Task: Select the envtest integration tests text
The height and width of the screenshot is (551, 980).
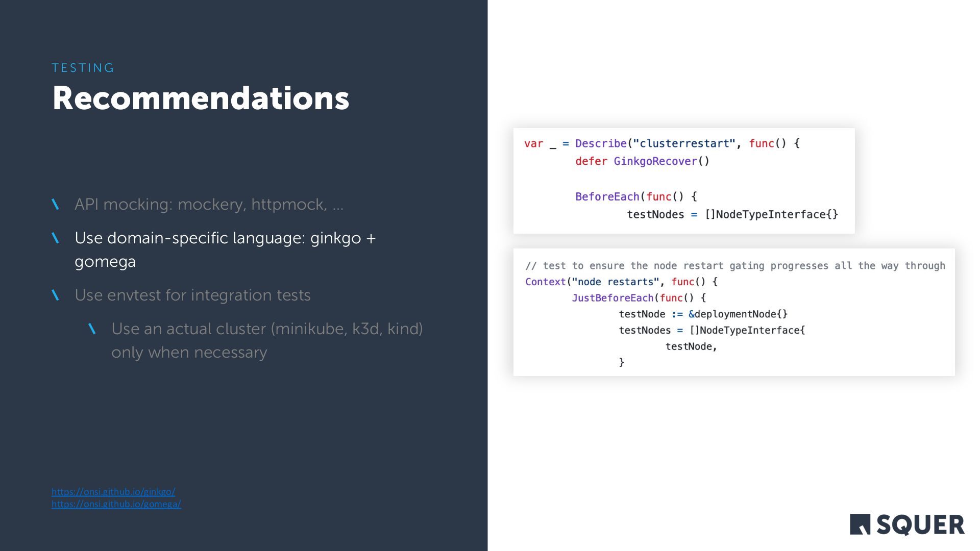Action: [x=192, y=295]
